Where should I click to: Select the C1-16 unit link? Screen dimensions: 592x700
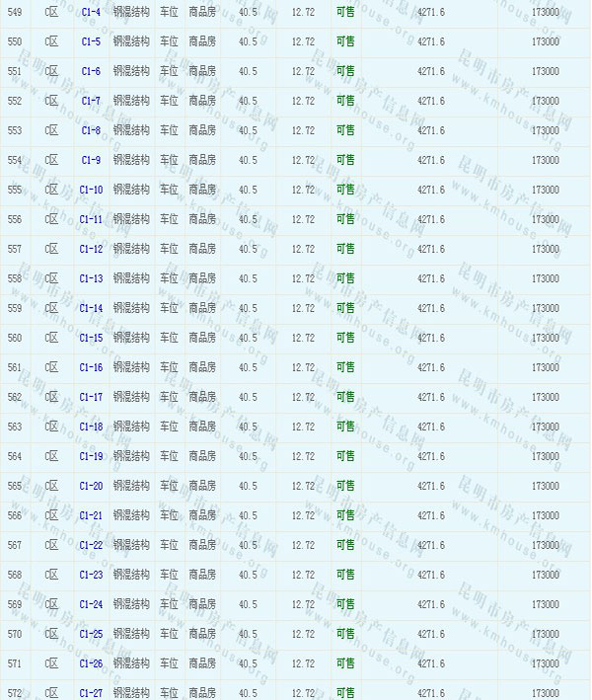tap(91, 367)
